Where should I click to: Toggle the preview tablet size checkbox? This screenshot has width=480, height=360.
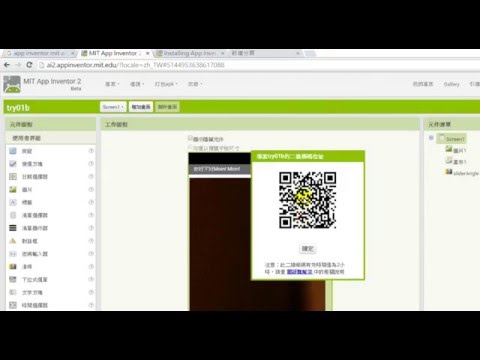190,147
